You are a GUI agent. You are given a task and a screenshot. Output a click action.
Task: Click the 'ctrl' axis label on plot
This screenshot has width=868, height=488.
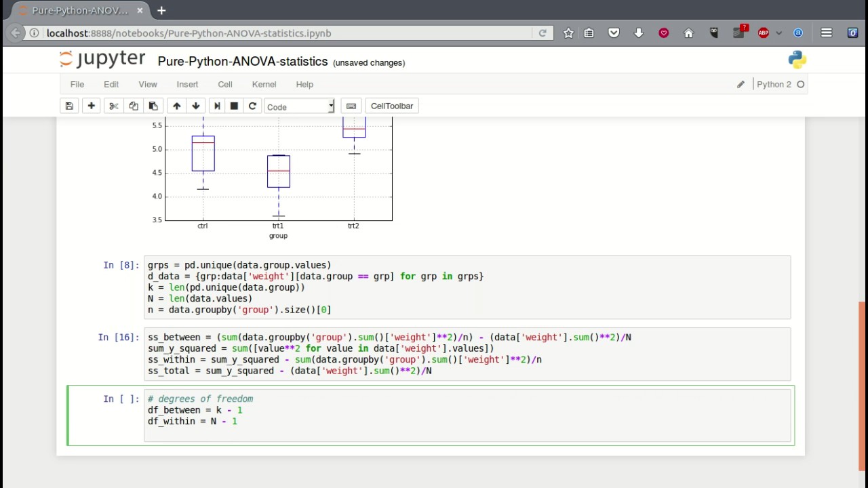coord(203,226)
